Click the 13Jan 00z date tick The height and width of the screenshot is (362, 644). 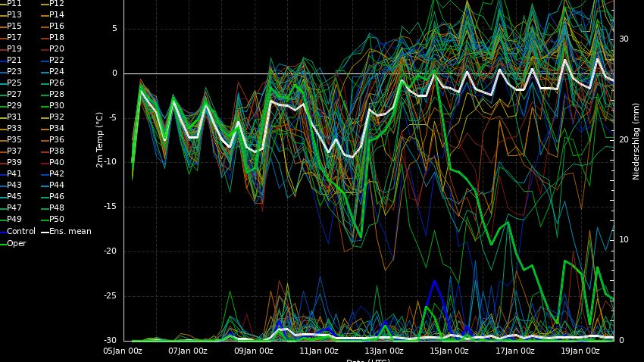pyautogui.click(x=385, y=351)
